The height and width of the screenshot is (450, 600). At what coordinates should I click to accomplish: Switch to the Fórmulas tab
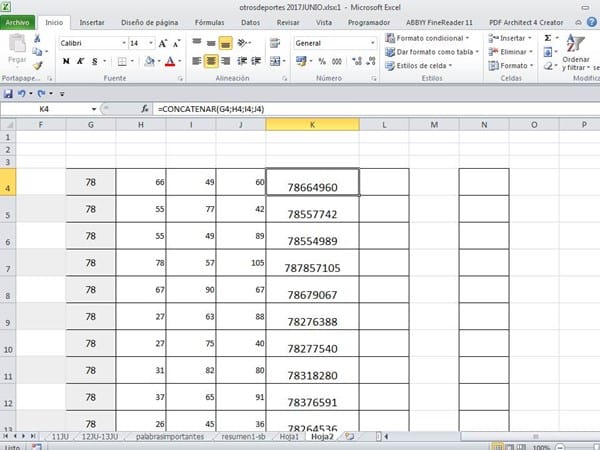pyautogui.click(x=210, y=23)
